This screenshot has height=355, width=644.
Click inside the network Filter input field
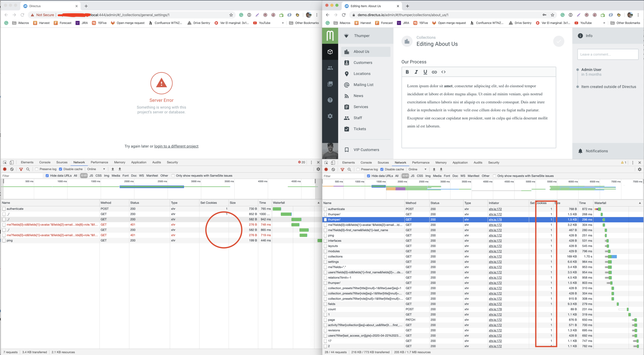(22, 176)
